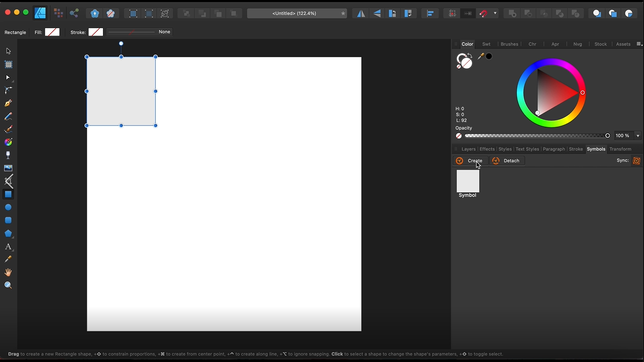
Task: Toggle Insert Behind Selection
Action: click(x=597, y=14)
